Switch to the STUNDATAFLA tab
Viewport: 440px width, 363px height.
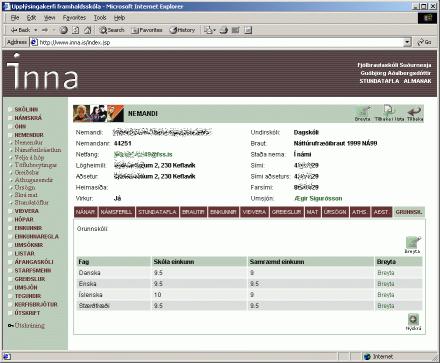pyautogui.click(x=157, y=212)
